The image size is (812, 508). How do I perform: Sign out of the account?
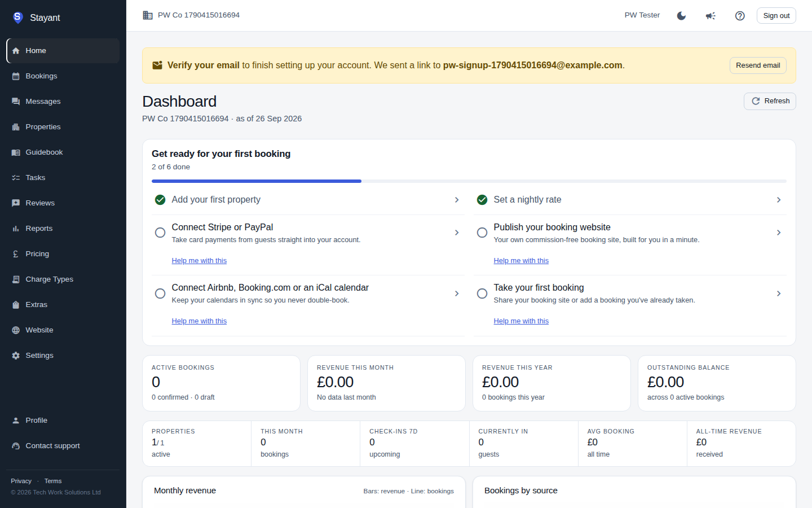click(x=776, y=16)
